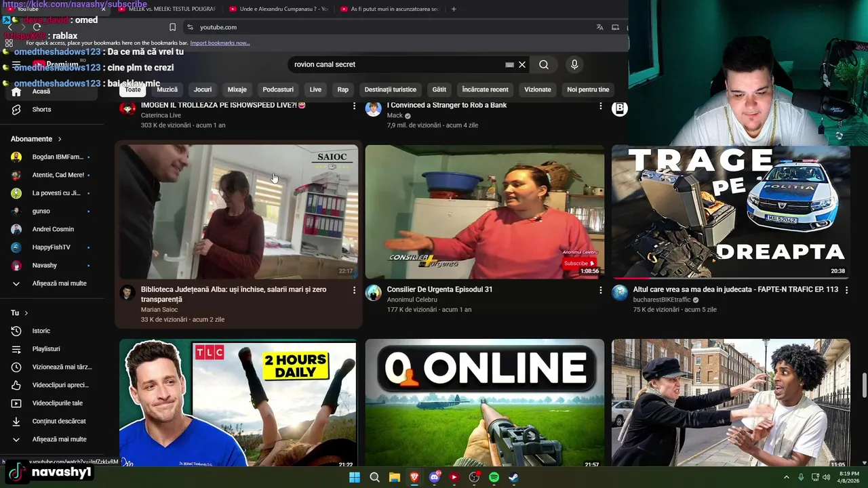Open the YouTube hamburger guide menu

point(16,64)
